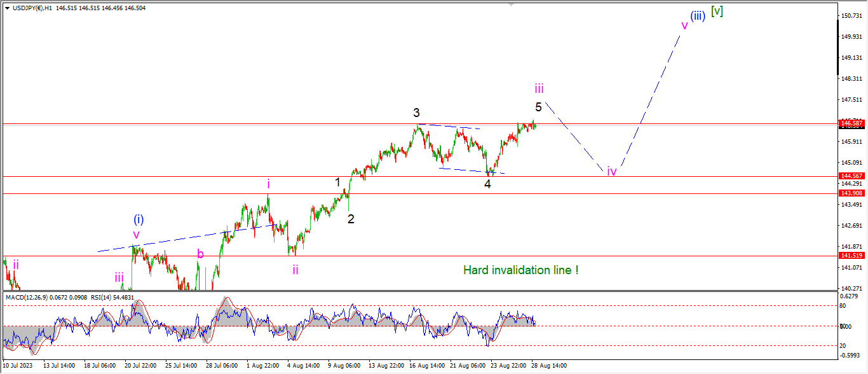Select the black wave label 5
The height and width of the screenshot is (374, 868).
(x=538, y=107)
